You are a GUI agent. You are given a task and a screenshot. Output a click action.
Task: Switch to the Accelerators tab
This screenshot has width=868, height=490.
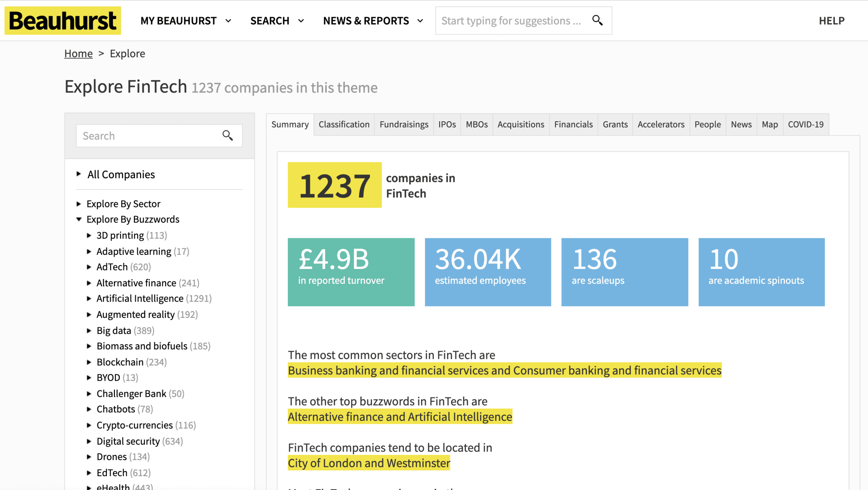click(x=661, y=124)
